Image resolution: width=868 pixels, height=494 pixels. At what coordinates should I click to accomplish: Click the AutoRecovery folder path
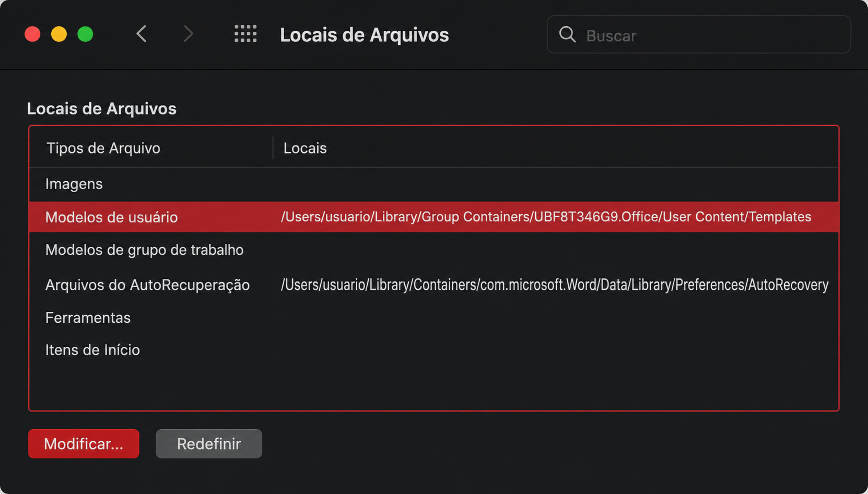point(555,285)
